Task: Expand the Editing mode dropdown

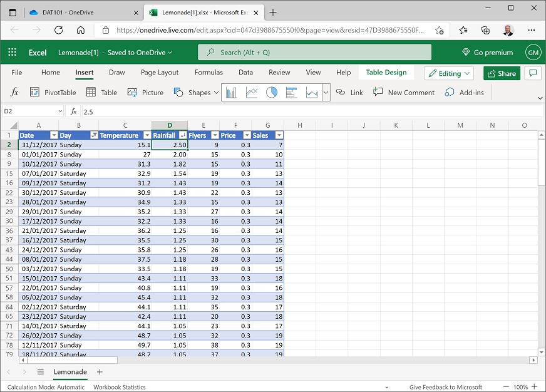Action: tap(448, 73)
